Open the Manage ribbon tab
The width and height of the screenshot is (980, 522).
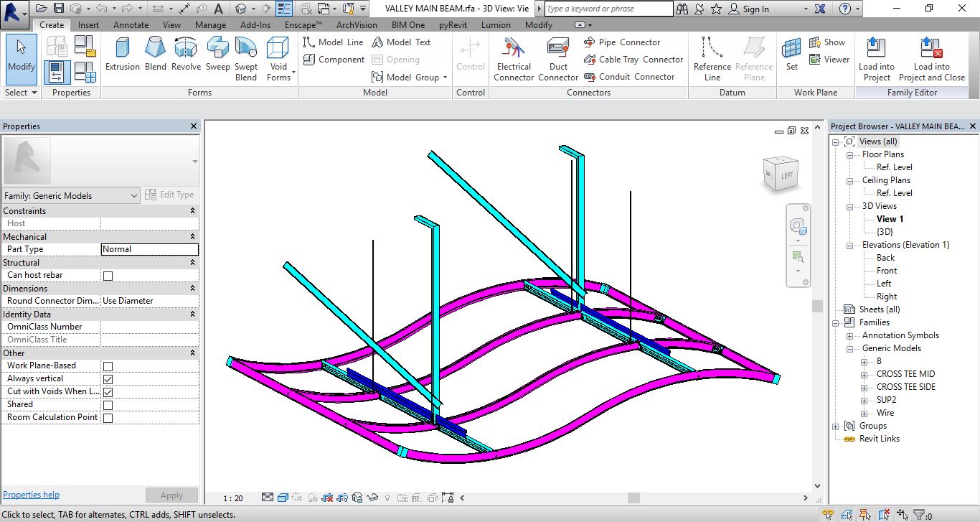pyautogui.click(x=210, y=25)
